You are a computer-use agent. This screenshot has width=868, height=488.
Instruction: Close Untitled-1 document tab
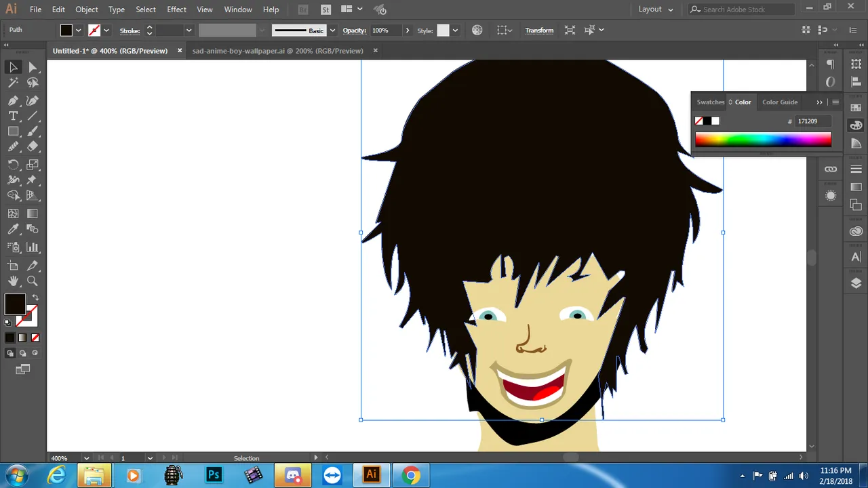(180, 51)
